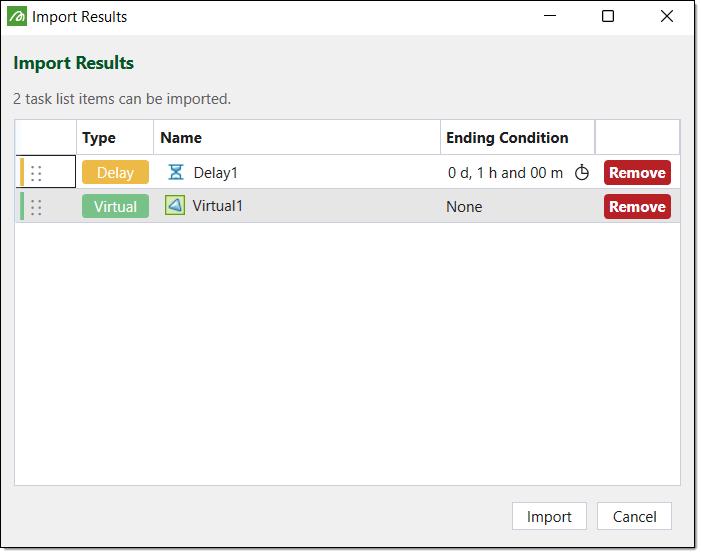Viewport: 701px width, 554px height.
Task: Select the Delay1 name cell
Action: [x=216, y=173]
